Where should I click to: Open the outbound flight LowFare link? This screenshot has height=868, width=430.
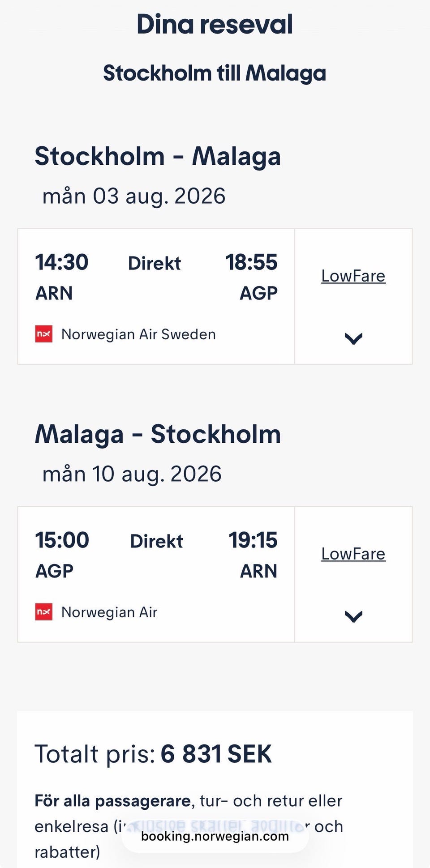pyautogui.click(x=353, y=276)
